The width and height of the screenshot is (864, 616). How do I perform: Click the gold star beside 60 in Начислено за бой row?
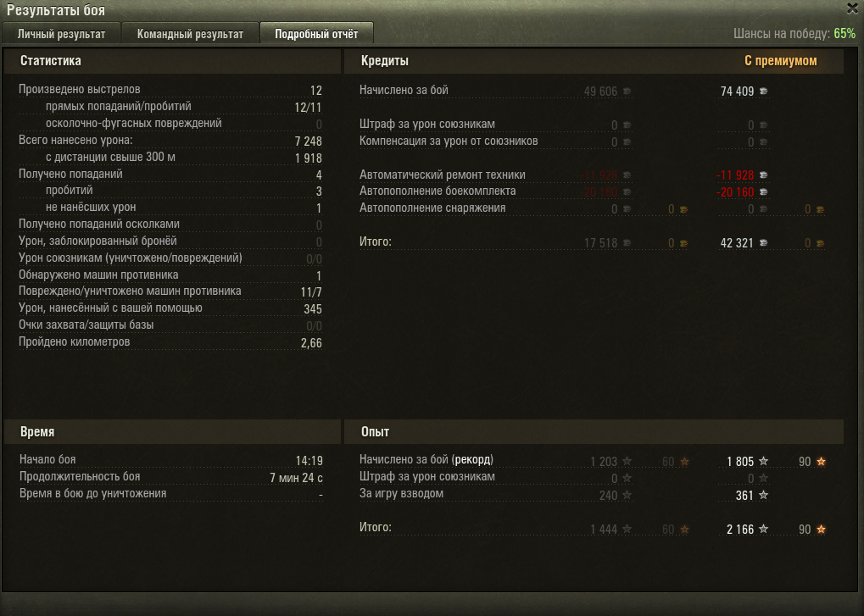[x=684, y=461]
